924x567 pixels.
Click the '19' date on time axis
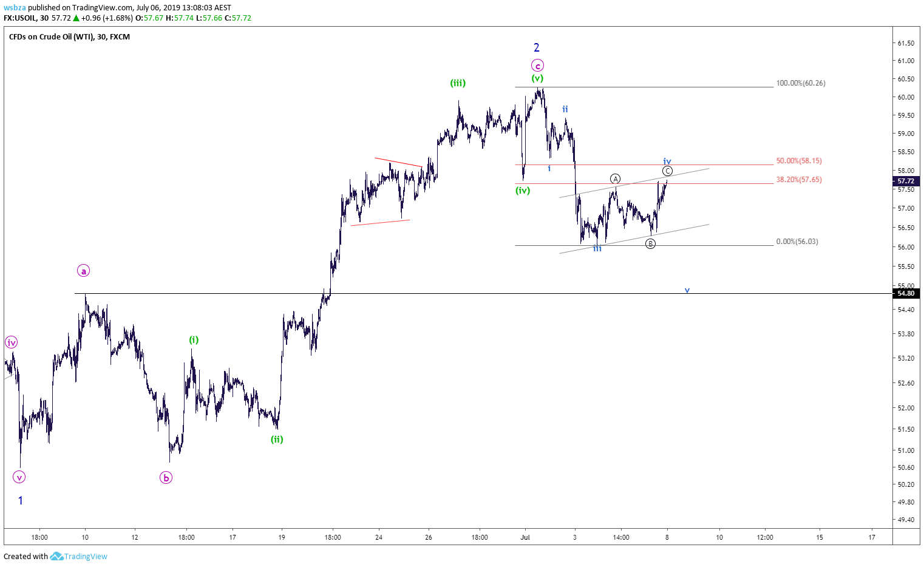282,537
